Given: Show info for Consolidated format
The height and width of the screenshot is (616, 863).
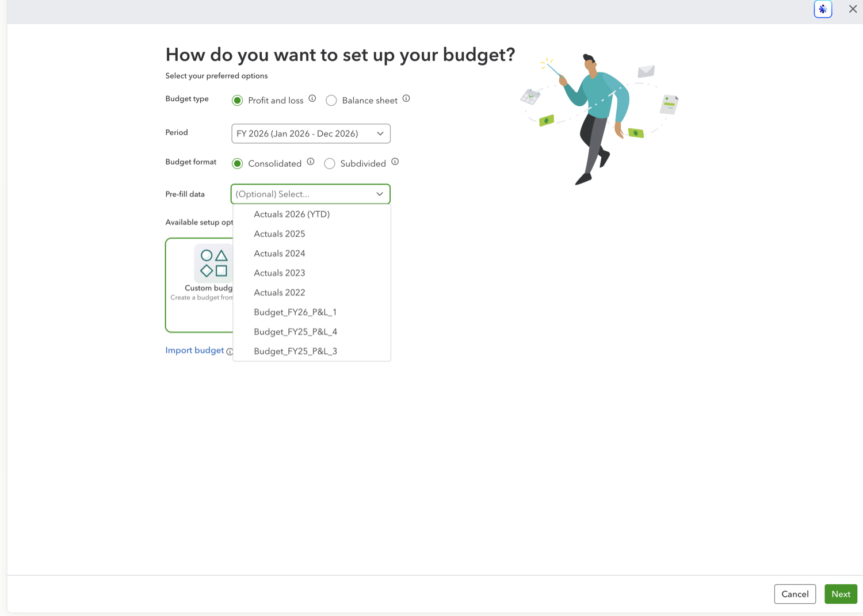Looking at the screenshot, I should pyautogui.click(x=311, y=162).
